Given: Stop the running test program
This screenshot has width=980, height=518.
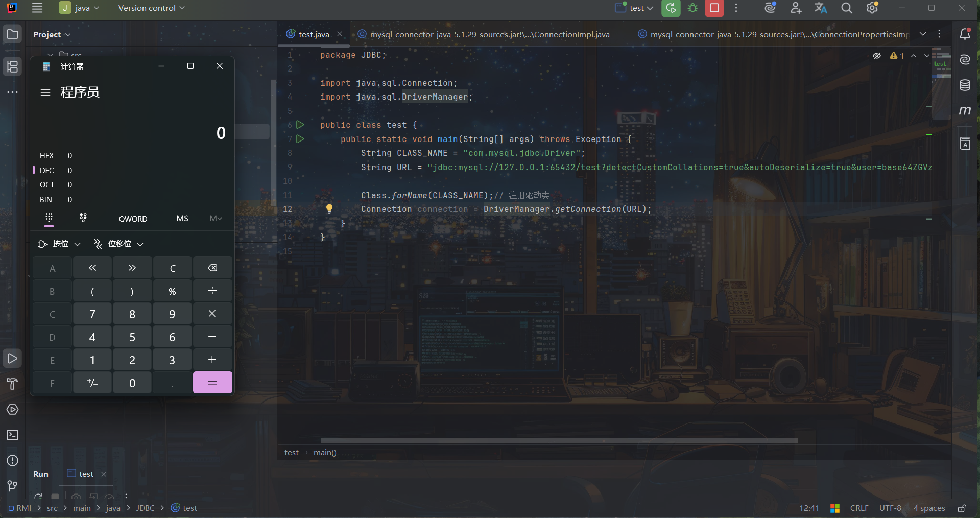Looking at the screenshot, I should point(714,8).
